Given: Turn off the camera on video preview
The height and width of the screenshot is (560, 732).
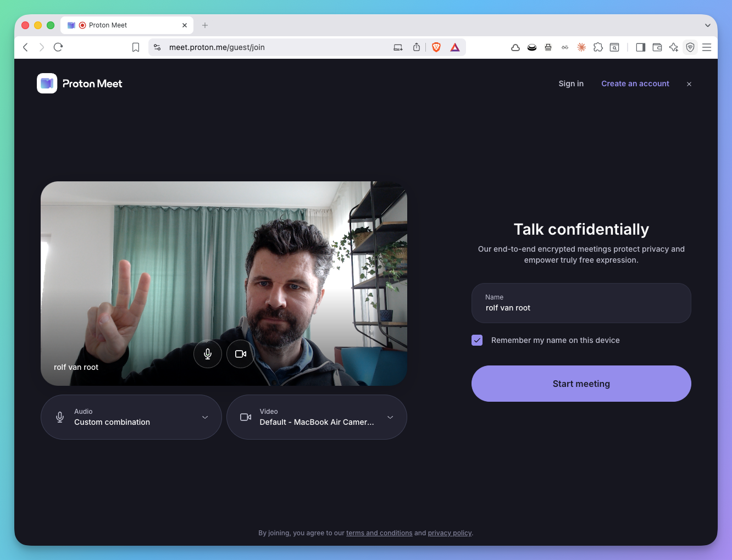Looking at the screenshot, I should tap(240, 354).
